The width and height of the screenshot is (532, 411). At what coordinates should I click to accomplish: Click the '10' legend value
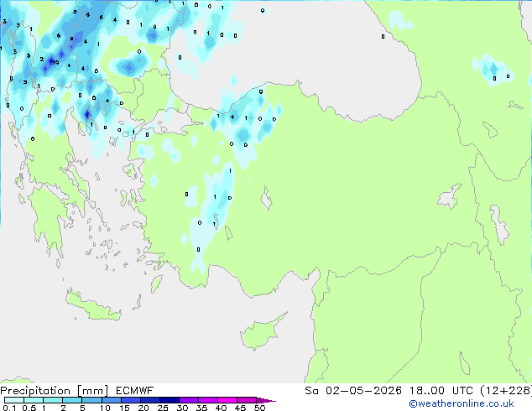105,408
